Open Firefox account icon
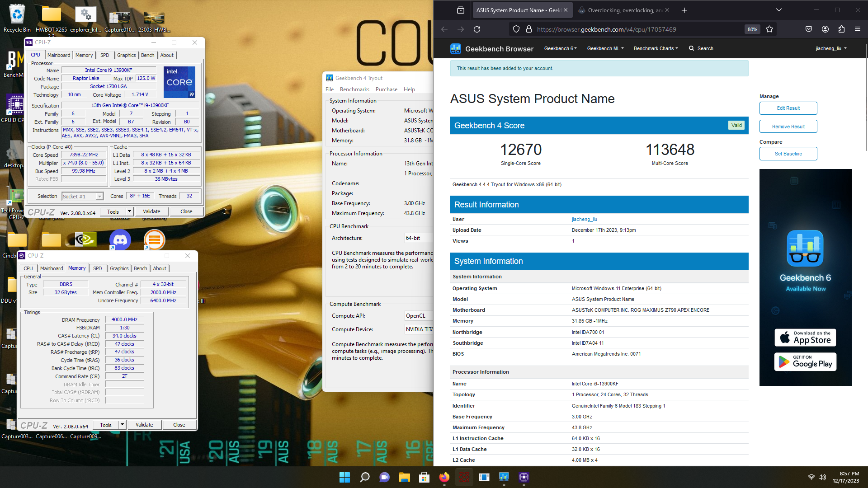Image resolution: width=868 pixels, height=488 pixels. tap(825, 29)
